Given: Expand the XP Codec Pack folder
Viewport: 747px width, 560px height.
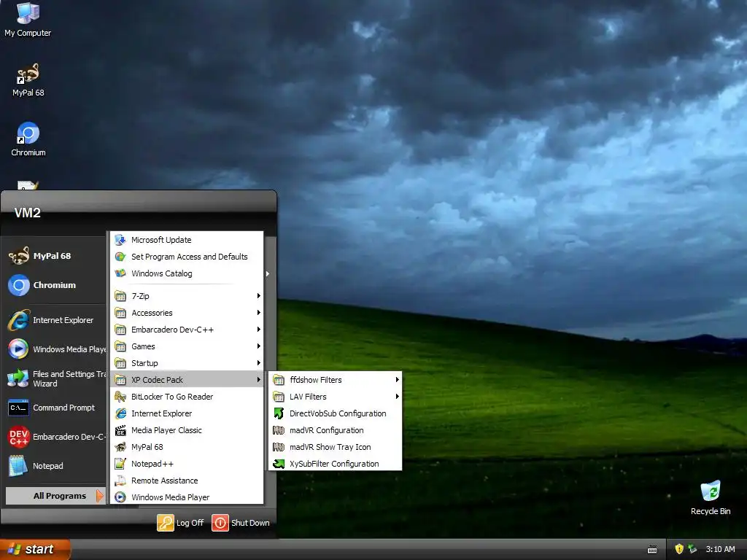Looking at the screenshot, I should (186, 379).
